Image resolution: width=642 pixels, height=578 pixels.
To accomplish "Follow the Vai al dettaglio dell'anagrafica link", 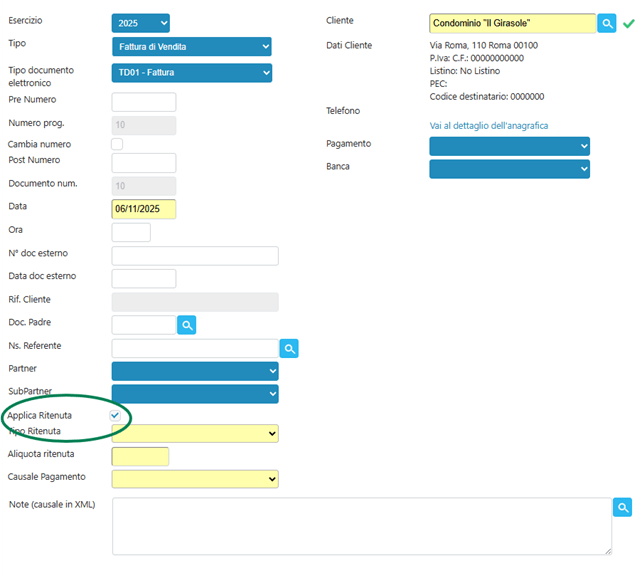I will tap(488, 126).
